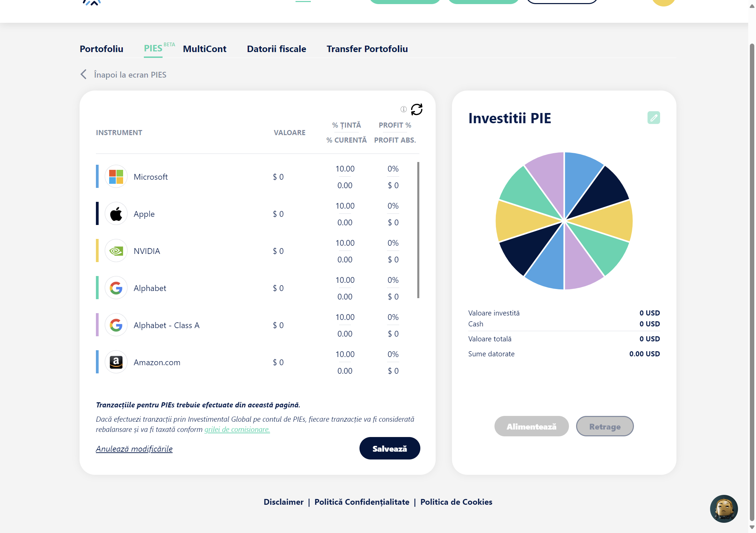Click the PROFIT % column header
The width and height of the screenshot is (756, 533).
395,125
